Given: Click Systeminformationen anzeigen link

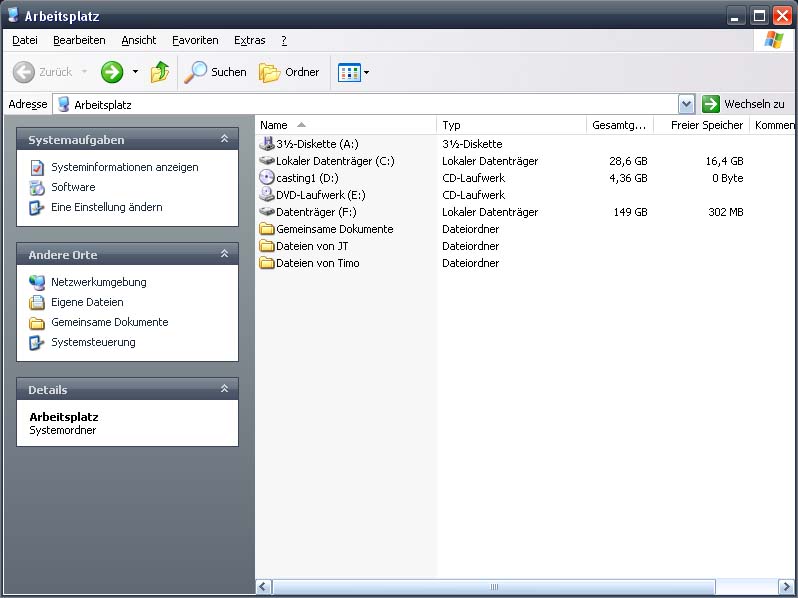Looking at the screenshot, I should point(124,167).
